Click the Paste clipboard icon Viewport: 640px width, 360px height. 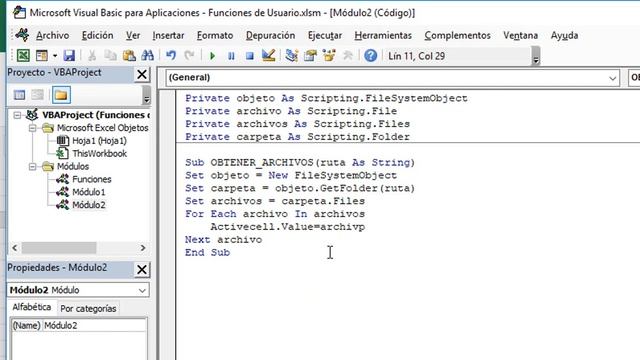[129, 56]
